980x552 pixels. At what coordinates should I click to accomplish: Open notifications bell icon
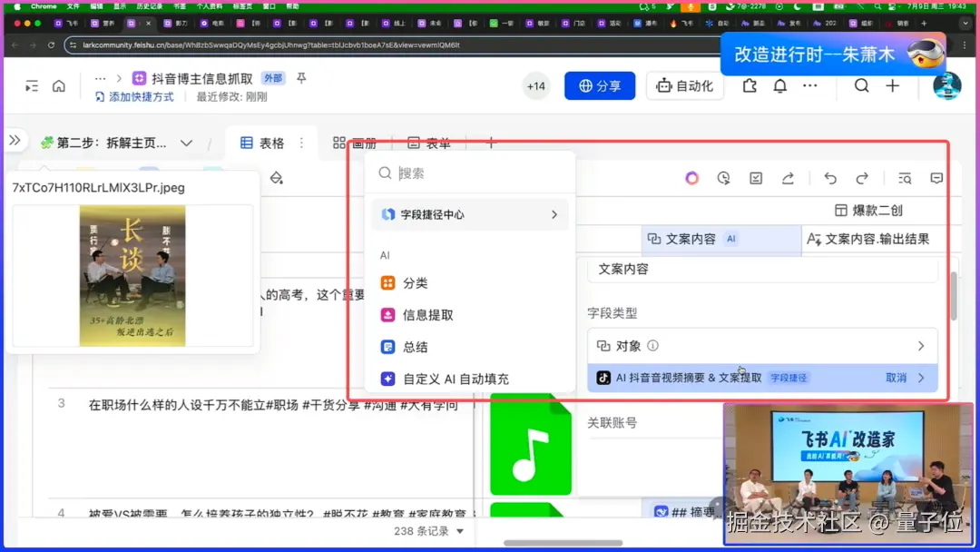tap(780, 85)
